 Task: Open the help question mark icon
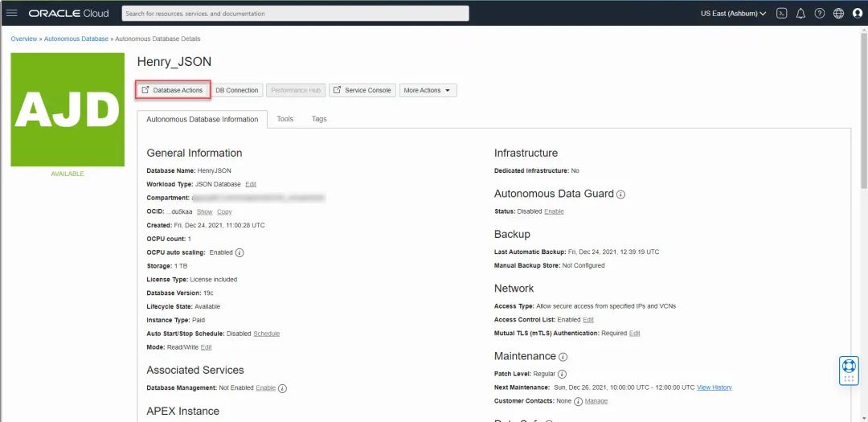pos(820,14)
